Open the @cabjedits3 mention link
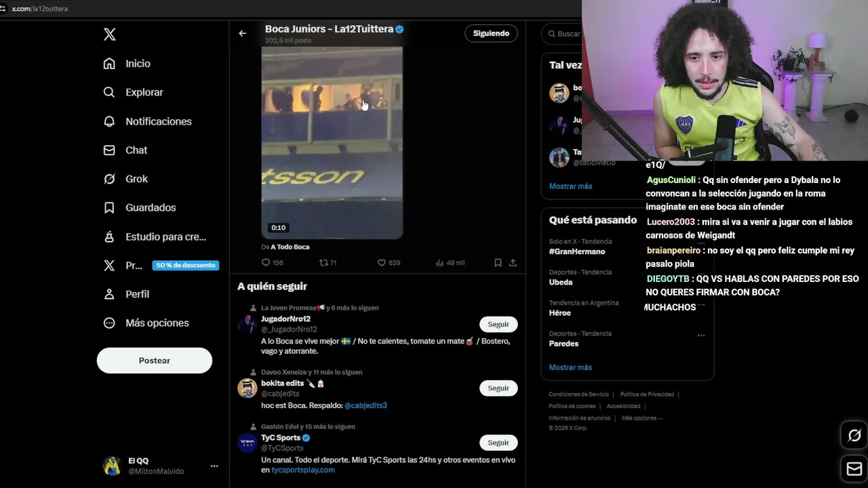The width and height of the screenshot is (868, 488). coord(366,405)
